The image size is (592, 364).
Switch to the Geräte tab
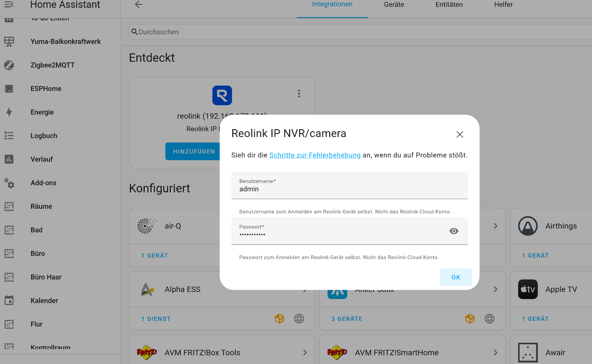394,5
